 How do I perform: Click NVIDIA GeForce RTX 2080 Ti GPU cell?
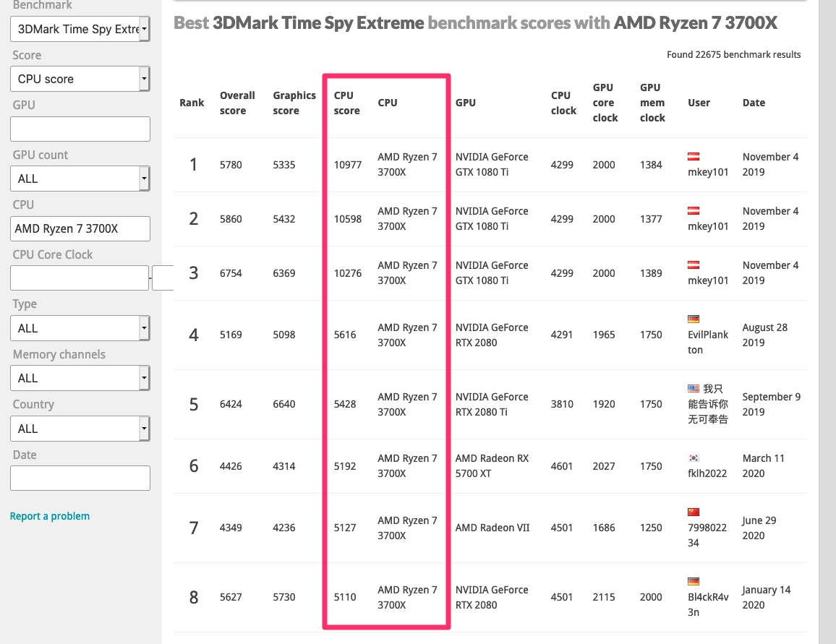[x=492, y=404]
